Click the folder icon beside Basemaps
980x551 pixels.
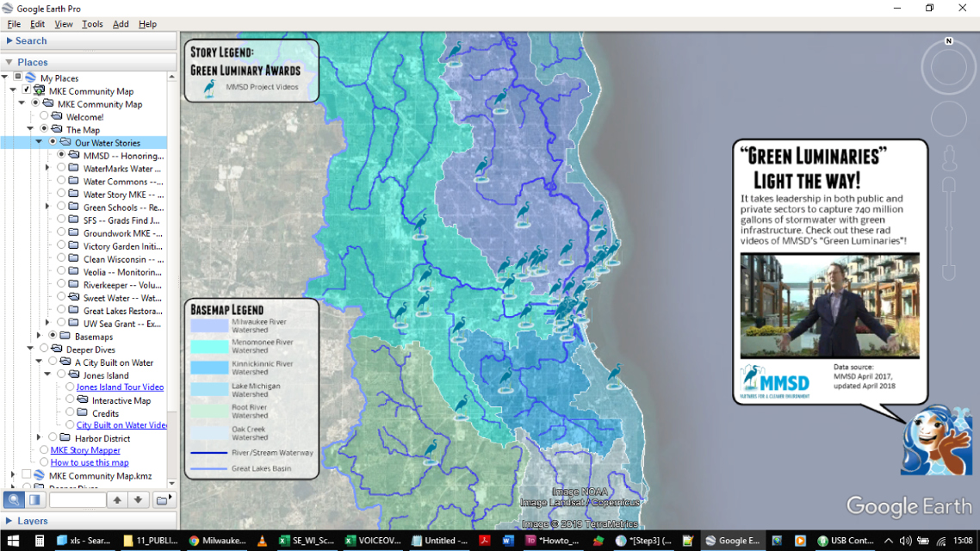(x=65, y=336)
